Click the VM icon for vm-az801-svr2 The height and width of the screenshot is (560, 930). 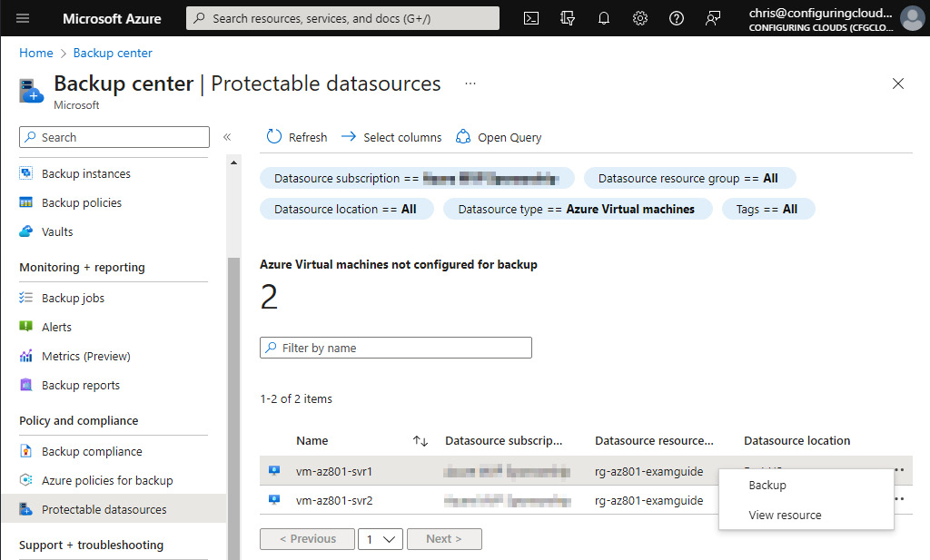274,499
